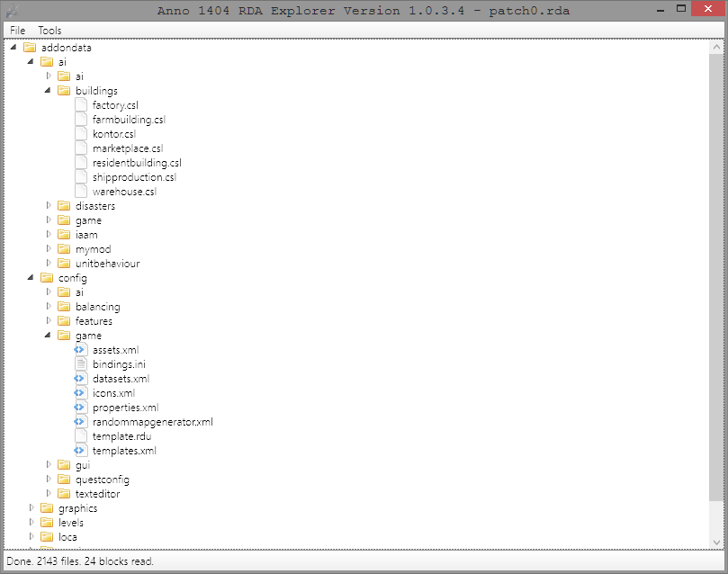Select the kontor.csl file name
The image size is (728, 574).
pos(114,134)
